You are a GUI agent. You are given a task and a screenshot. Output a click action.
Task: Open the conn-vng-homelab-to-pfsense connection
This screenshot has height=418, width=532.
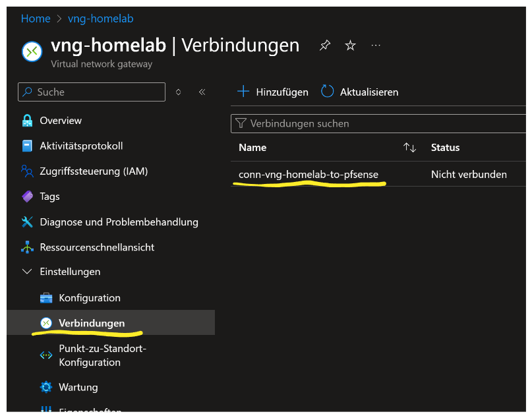tap(309, 175)
